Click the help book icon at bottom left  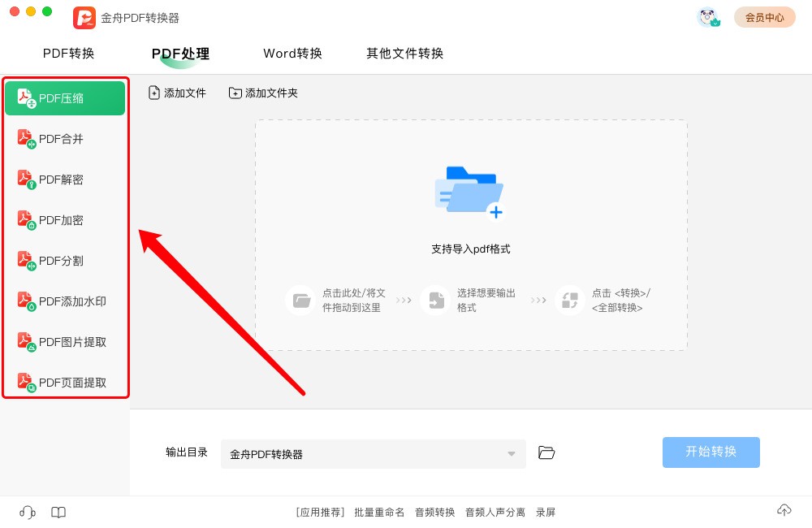58,512
